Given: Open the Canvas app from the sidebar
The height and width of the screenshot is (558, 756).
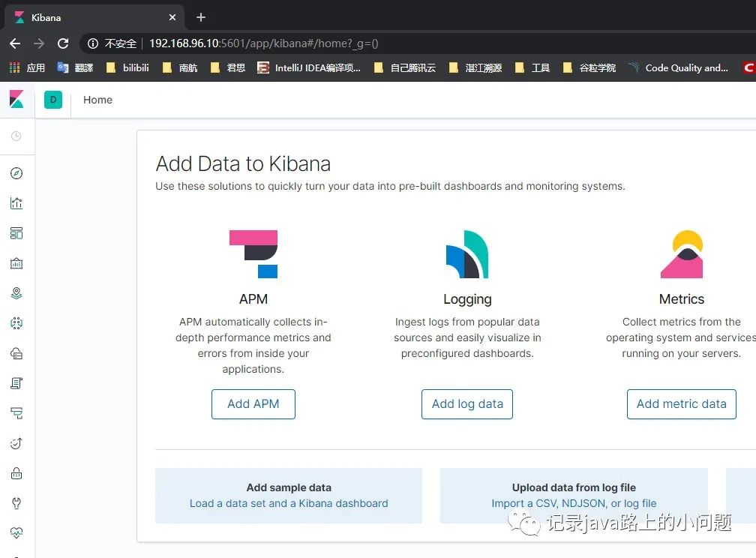Looking at the screenshot, I should coord(16,263).
